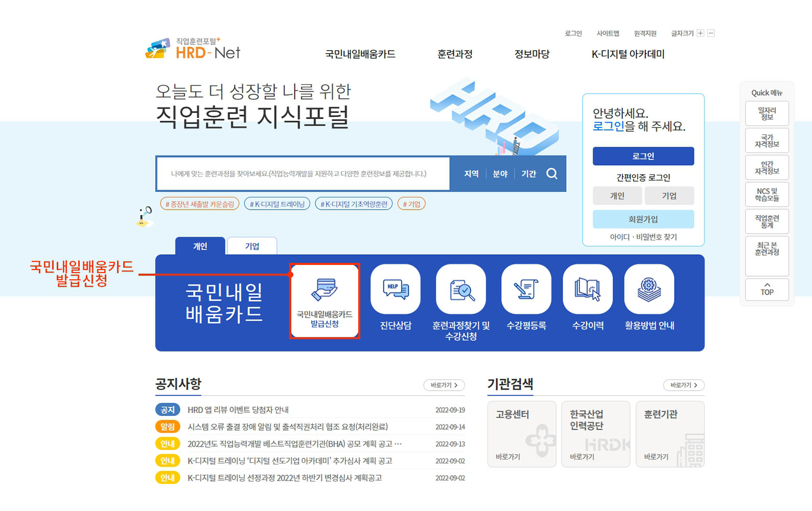Open Quick menu 직업훈련 통계
The width and height of the screenshot is (812, 511).
(x=767, y=221)
